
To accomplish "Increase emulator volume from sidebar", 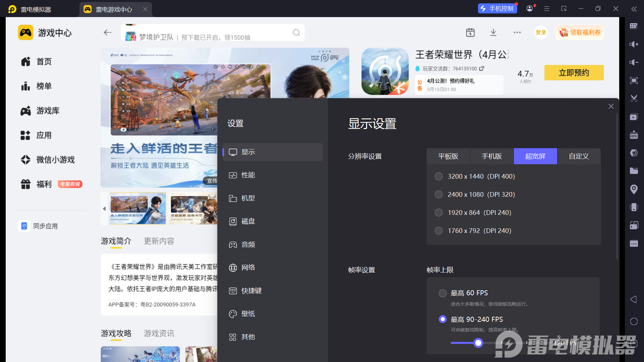I will point(634,44).
